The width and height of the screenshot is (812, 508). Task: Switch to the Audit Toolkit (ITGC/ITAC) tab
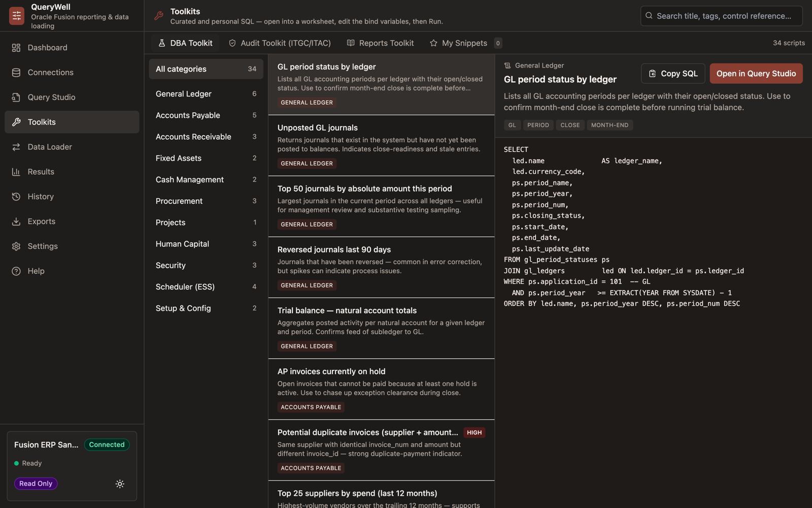[280, 43]
